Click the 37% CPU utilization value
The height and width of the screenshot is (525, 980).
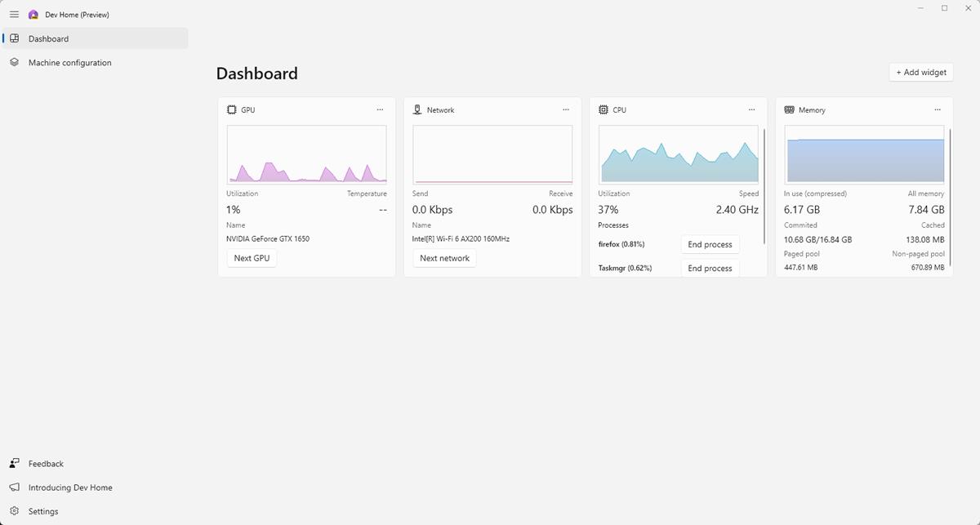608,210
